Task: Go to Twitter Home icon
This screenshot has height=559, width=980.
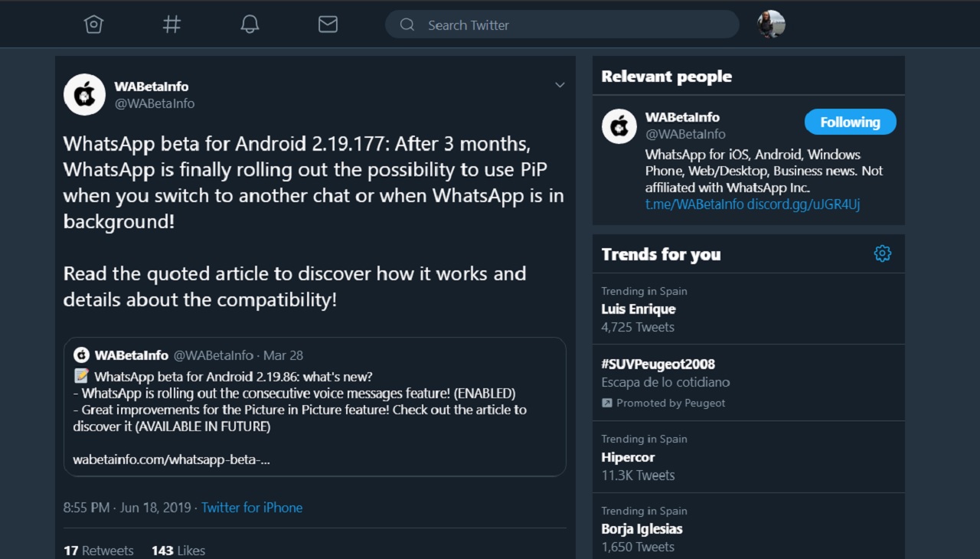Action: (x=93, y=25)
